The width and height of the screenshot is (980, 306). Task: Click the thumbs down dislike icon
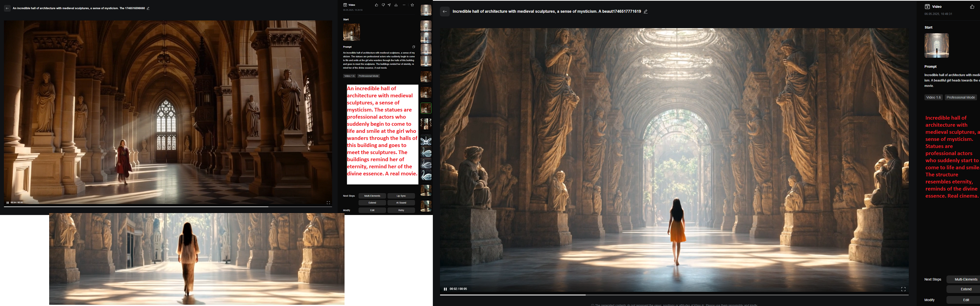(383, 5)
